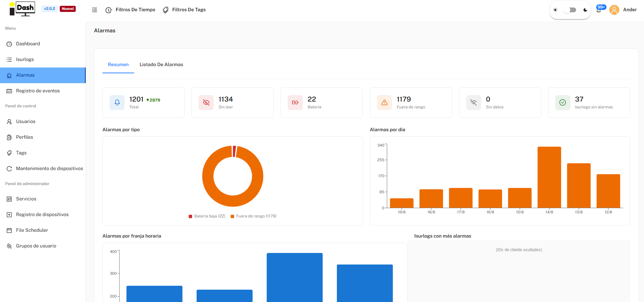Open the Filtros De Tiempo filter
Screen dimensions: 644x302
(x=130, y=10)
